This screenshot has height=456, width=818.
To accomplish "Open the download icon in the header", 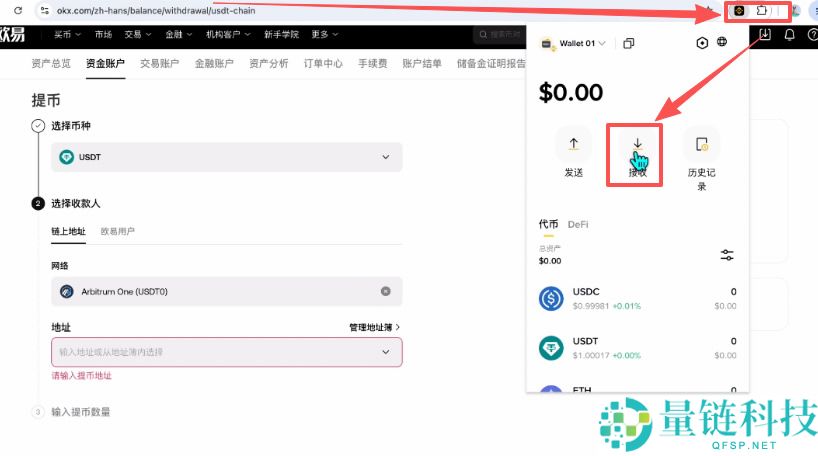I will 765,34.
